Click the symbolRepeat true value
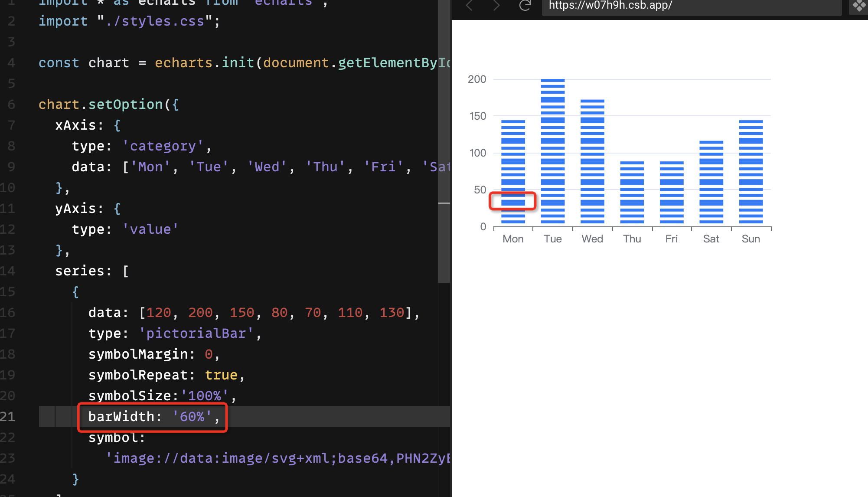868x497 pixels. click(x=221, y=375)
